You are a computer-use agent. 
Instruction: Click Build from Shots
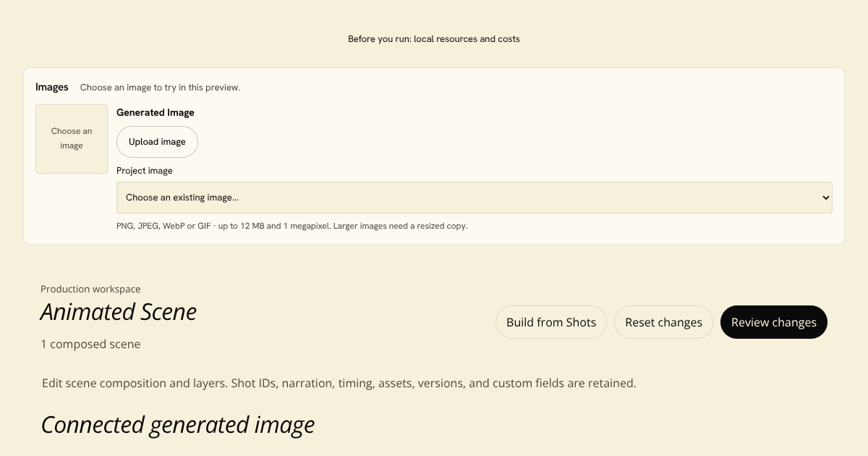[551, 322]
